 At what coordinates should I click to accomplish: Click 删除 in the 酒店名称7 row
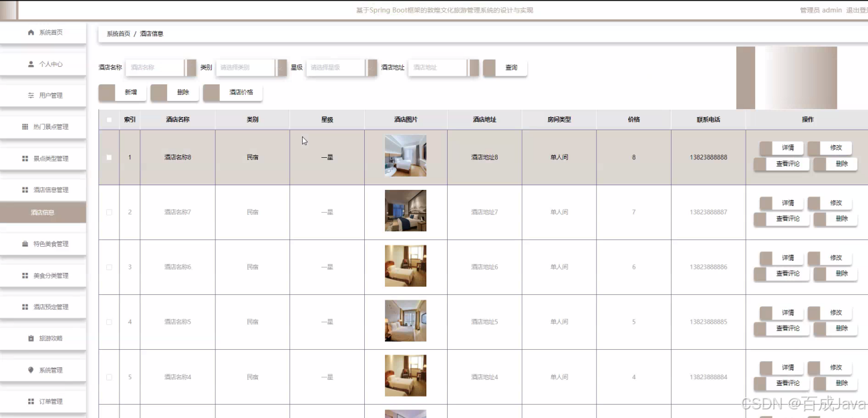pyautogui.click(x=835, y=219)
